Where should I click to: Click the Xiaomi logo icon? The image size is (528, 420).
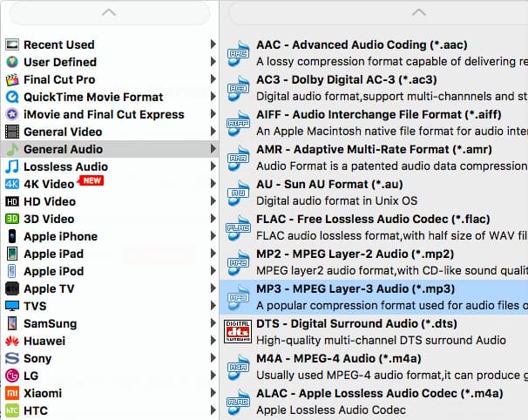[x=12, y=393]
